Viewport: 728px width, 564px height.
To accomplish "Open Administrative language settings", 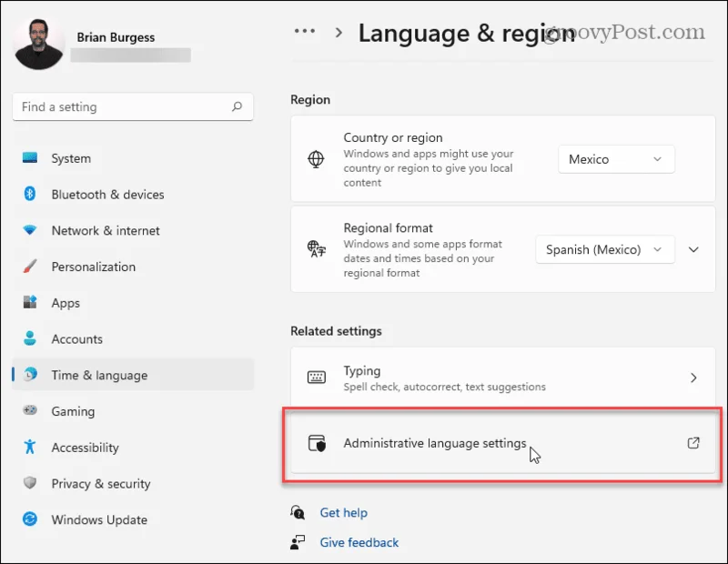I will [503, 443].
